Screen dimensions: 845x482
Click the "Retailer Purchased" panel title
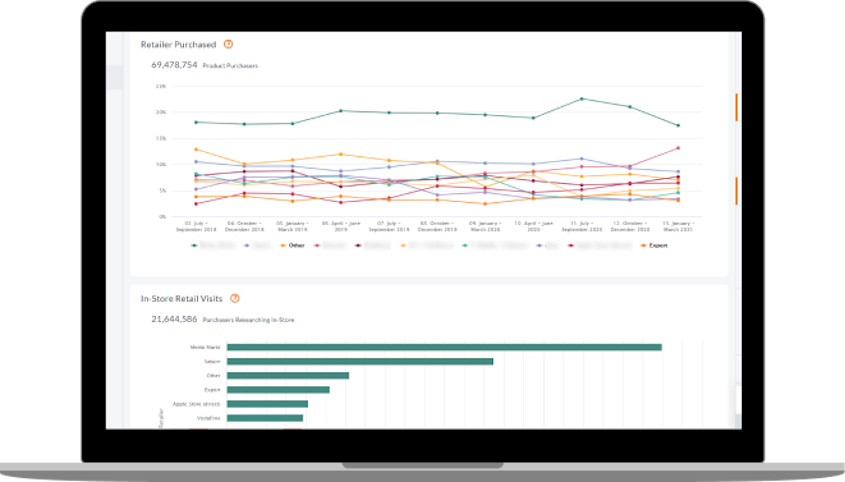(178, 44)
